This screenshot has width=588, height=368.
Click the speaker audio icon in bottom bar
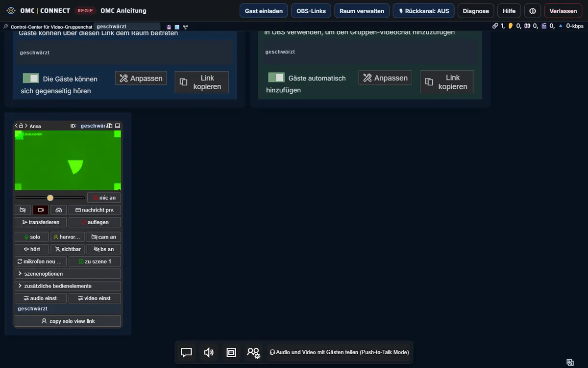click(209, 352)
